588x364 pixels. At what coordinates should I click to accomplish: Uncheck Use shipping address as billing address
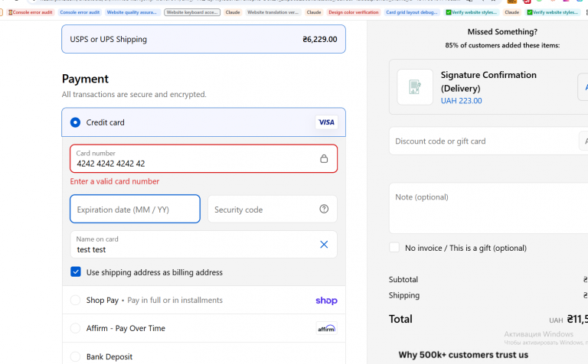[x=76, y=272]
